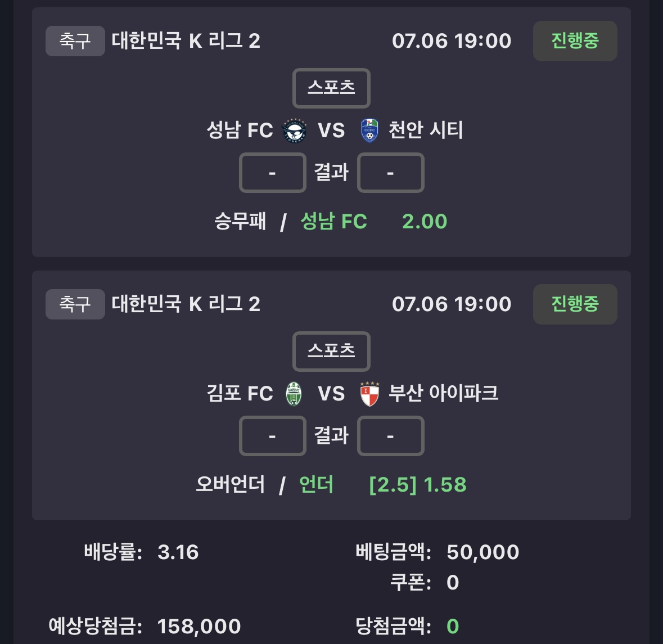
Task: Click the 베팅금액 50,000 value
Action: point(483,552)
